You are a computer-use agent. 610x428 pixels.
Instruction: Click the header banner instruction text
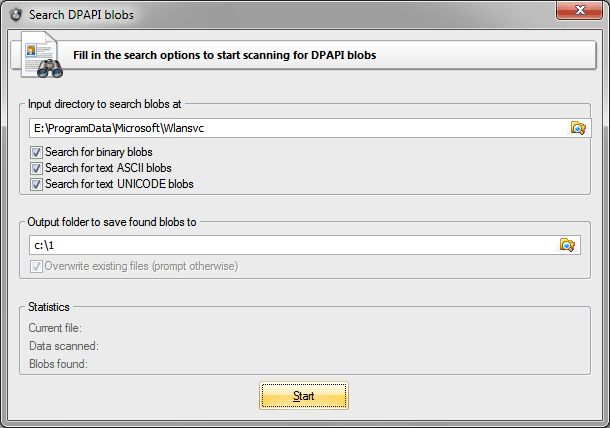pos(224,55)
